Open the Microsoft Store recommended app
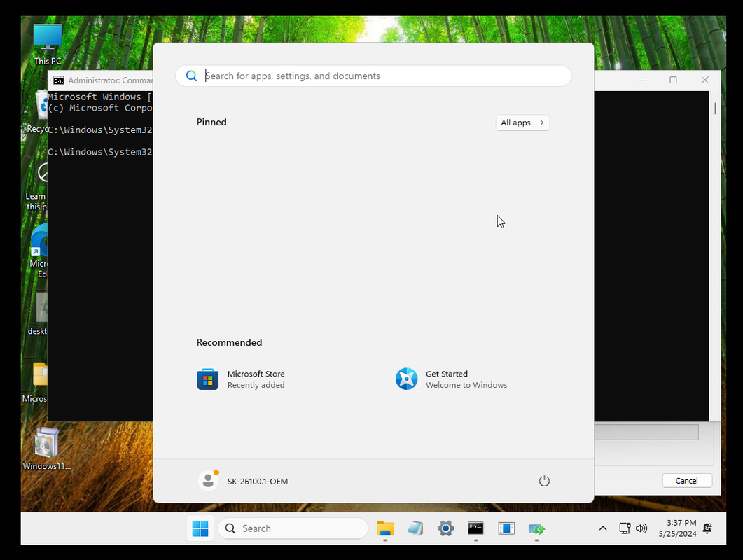The height and width of the screenshot is (560, 743). [241, 379]
